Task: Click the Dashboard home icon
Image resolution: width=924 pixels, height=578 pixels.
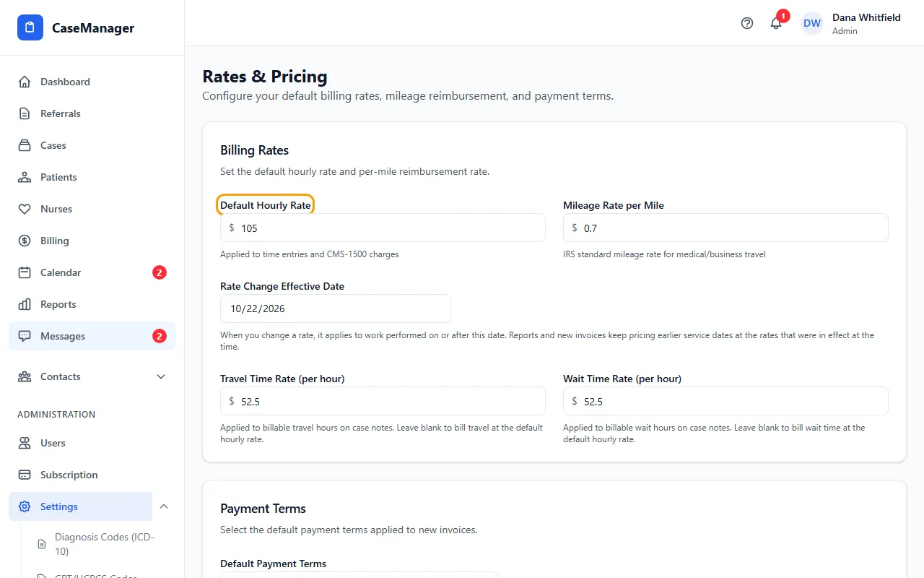Action: [25, 82]
